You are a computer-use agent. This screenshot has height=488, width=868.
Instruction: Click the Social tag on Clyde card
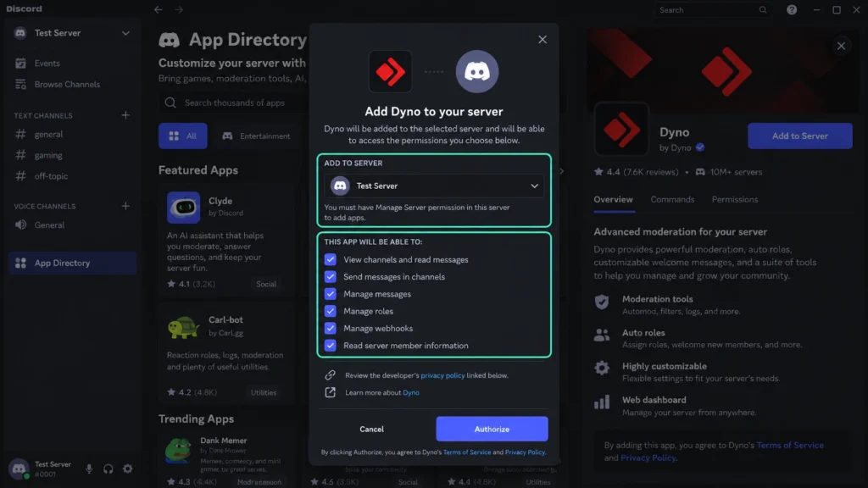[x=265, y=284]
